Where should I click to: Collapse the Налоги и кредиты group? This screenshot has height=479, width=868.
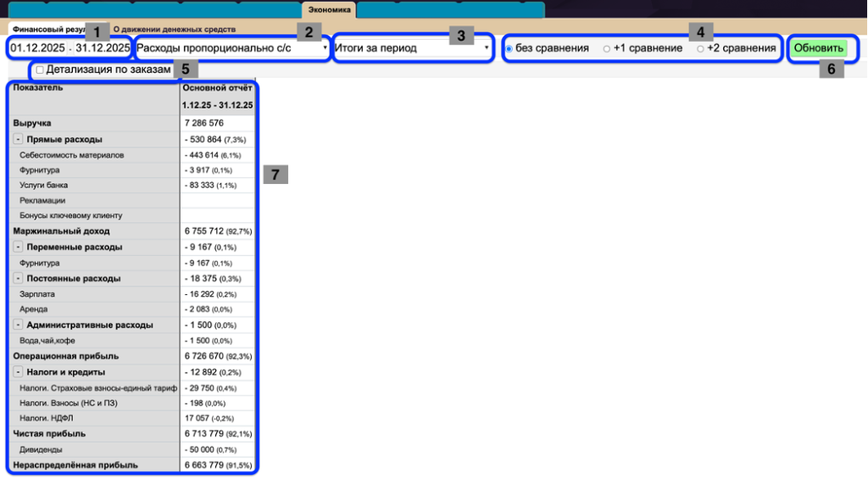coord(18,371)
